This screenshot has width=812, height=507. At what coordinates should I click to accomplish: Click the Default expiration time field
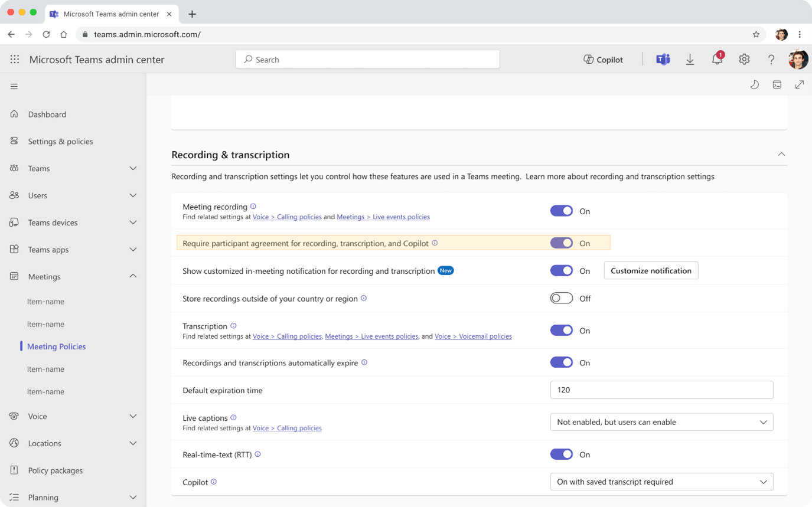tap(661, 390)
